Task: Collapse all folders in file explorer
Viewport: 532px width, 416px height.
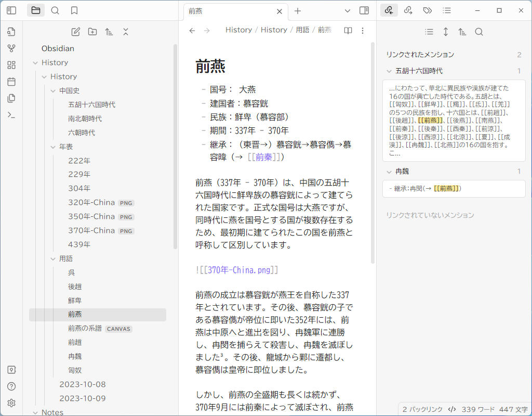Action: (126, 32)
